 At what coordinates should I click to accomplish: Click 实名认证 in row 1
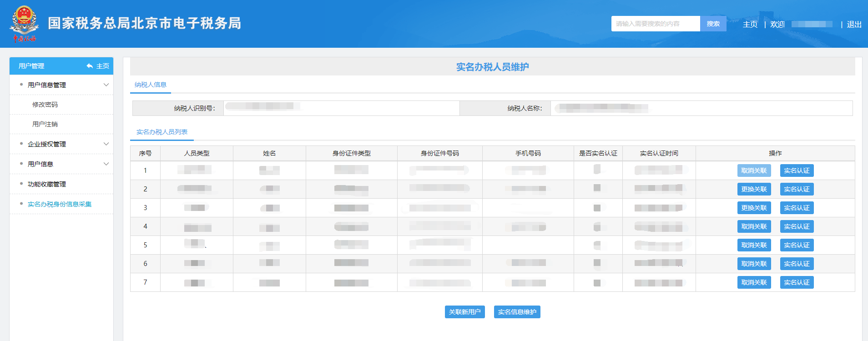[x=797, y=170]
